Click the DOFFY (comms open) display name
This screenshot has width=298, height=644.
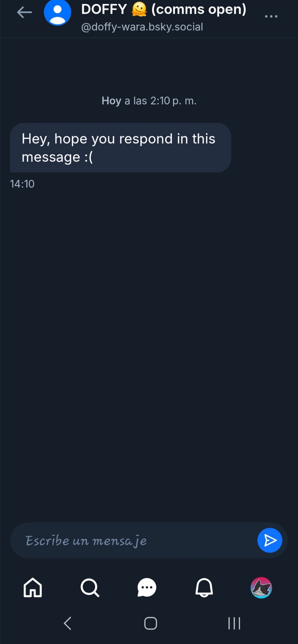tap(163, 10)
